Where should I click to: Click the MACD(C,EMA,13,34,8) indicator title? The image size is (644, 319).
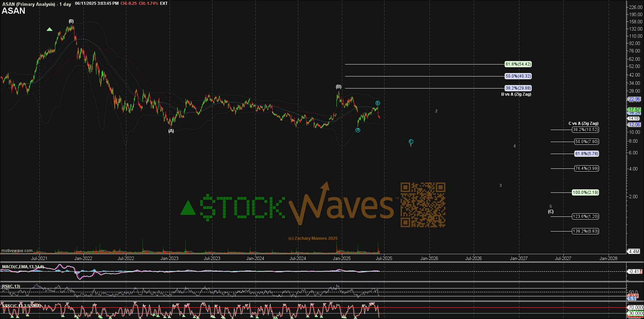[x=23, y=267]
